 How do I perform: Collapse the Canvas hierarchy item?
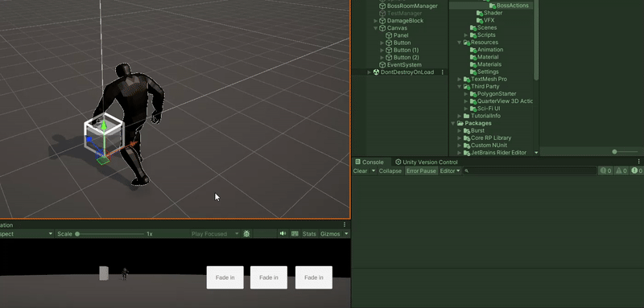pyautogui.click(x=375, y=28)
